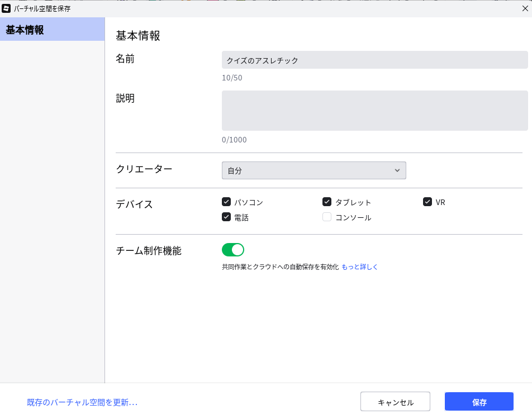Open the もっと詳しく link

click(x=359, y=267)
